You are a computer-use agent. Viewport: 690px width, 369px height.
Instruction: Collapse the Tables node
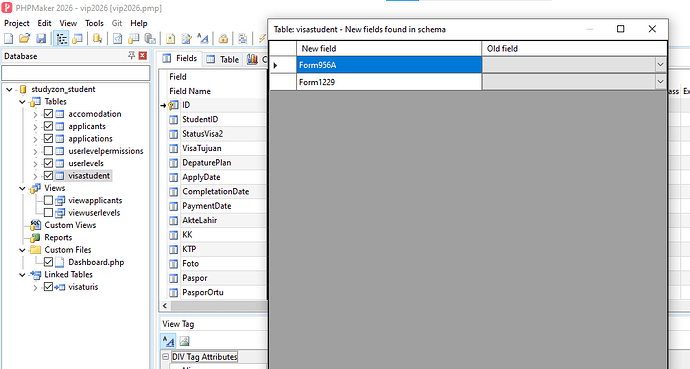22,102
